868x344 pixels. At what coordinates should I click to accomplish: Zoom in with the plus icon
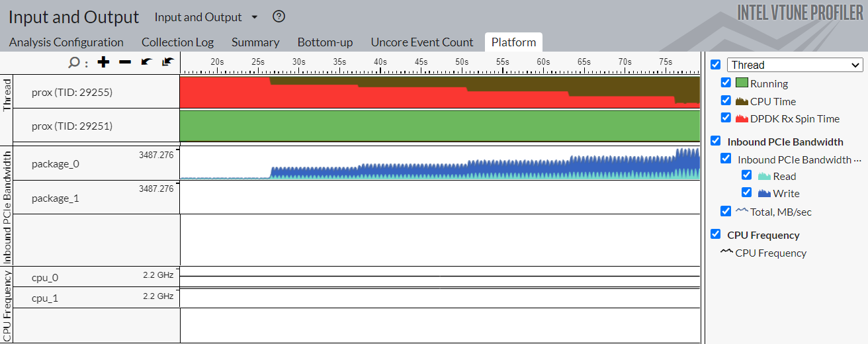(103, 62)
